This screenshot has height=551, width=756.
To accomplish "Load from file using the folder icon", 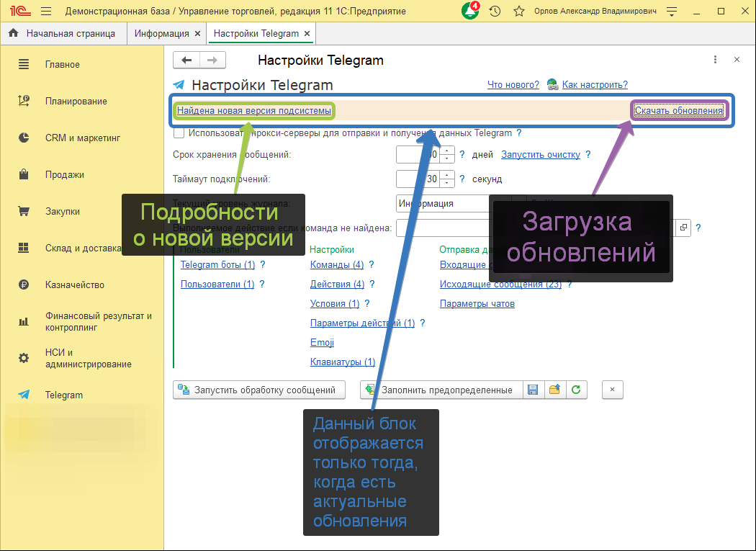I will [x=554, y=390].
